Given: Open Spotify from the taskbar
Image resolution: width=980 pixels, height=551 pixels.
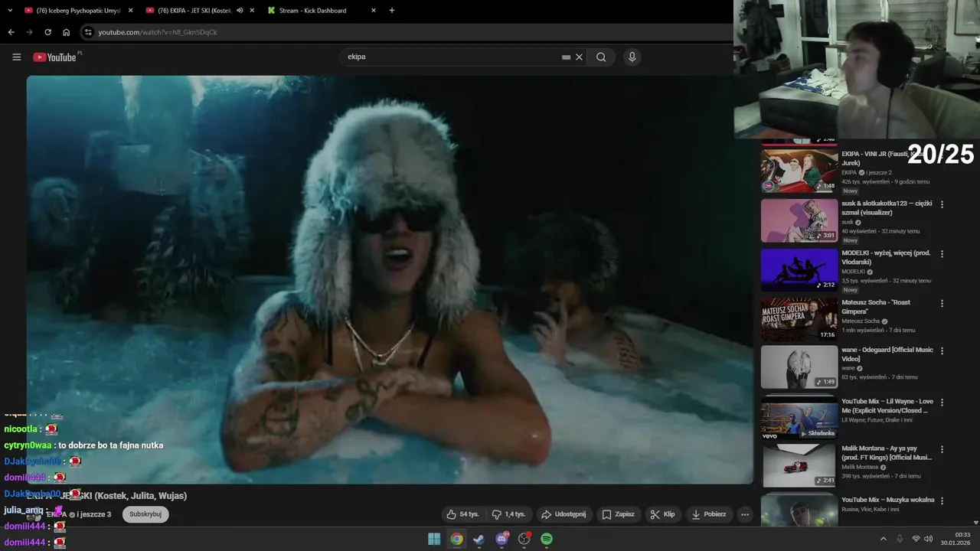Looking at the screenshot, I should pyautogui.click(x=547, y=539).
